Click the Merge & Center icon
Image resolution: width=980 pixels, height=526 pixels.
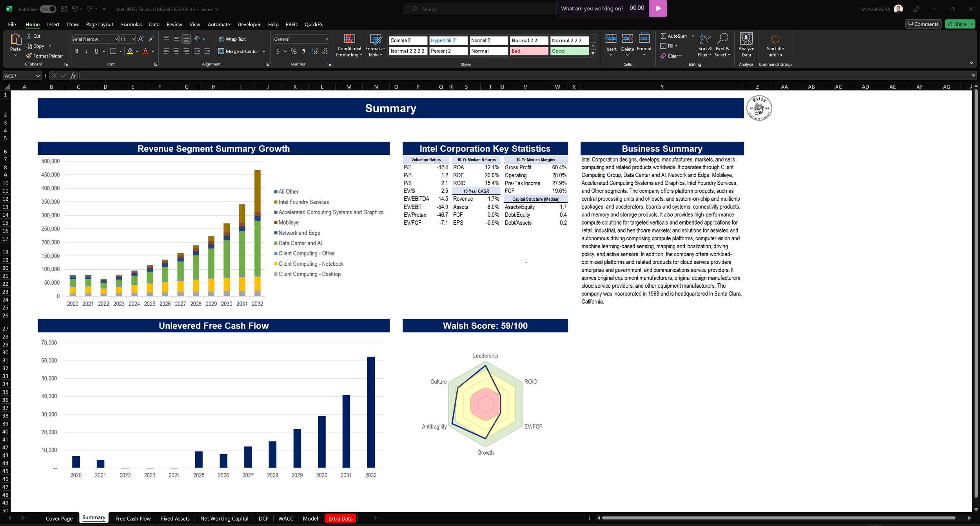(221, 51)
